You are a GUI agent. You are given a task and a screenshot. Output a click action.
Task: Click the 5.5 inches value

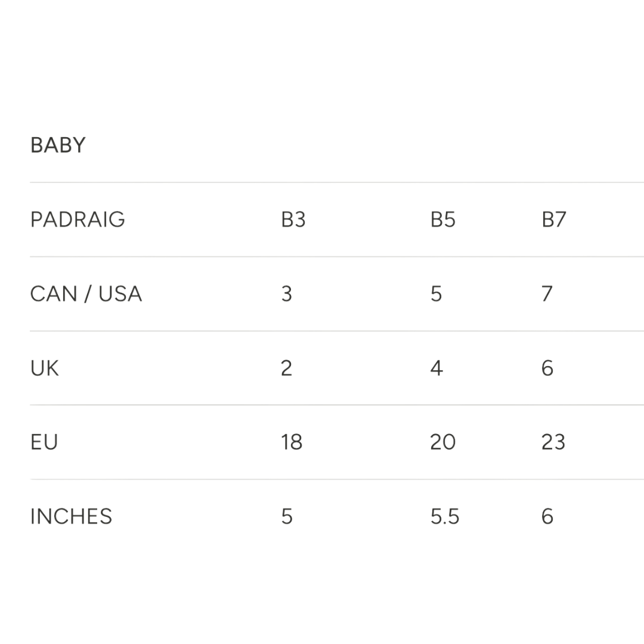point(445,516)
